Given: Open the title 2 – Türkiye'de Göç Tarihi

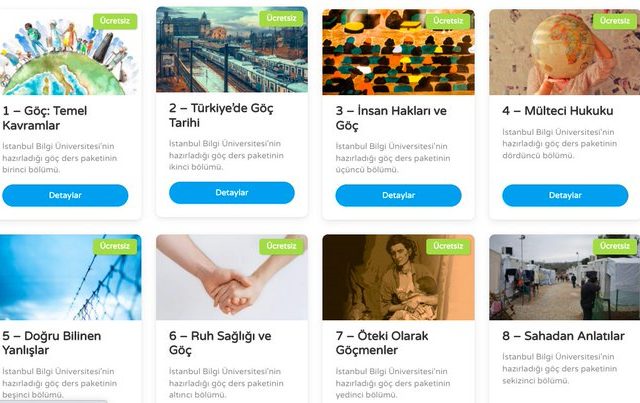Looking at the screenshot, I should (221, 115).
